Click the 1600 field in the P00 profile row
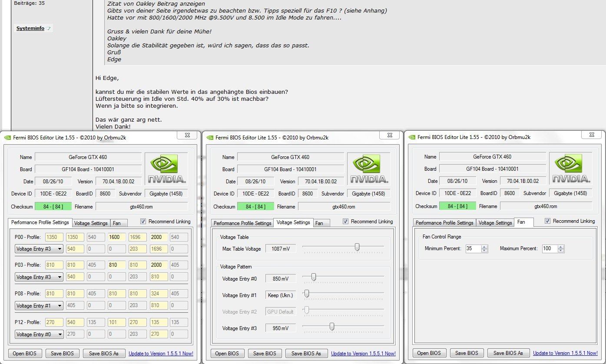This screenshot has width=606, height=364. tap(117, 237)
